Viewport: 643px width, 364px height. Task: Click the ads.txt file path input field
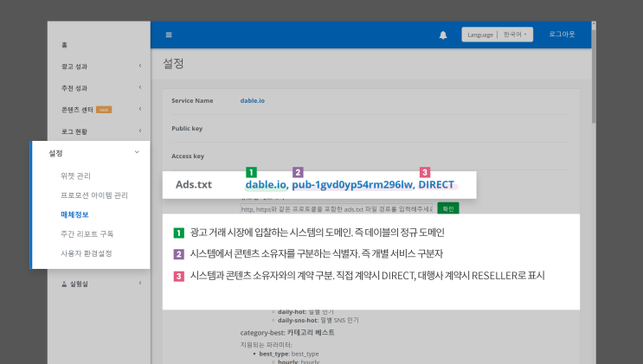point(337,209)
